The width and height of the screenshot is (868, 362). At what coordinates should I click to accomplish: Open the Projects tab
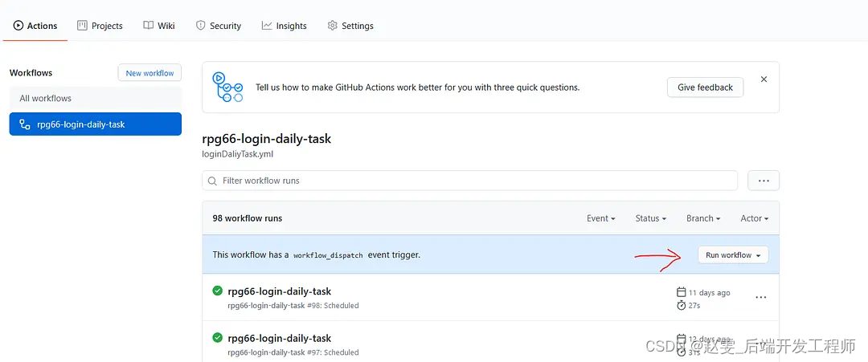click(100, 26)
